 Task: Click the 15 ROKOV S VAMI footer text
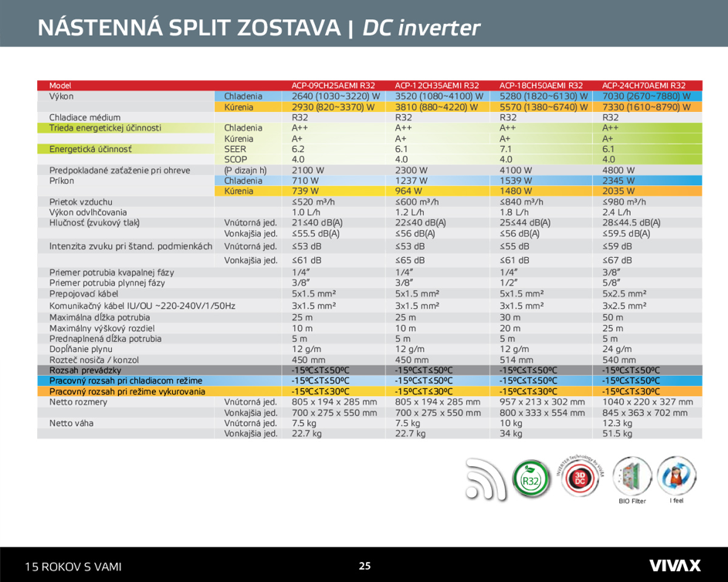(x=75, y=565)
